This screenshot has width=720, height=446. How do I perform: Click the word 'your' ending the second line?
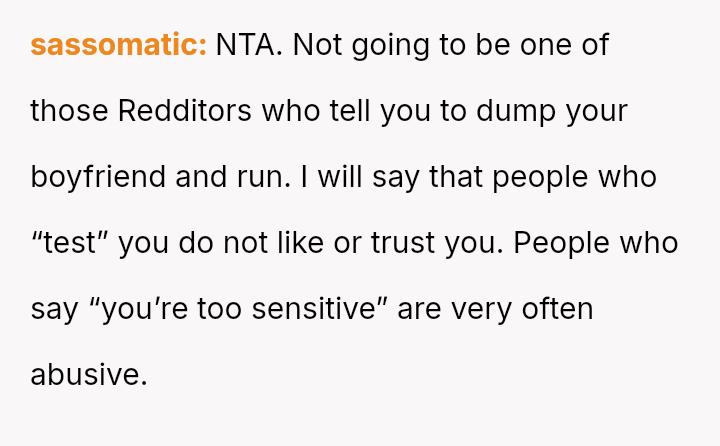597,111
